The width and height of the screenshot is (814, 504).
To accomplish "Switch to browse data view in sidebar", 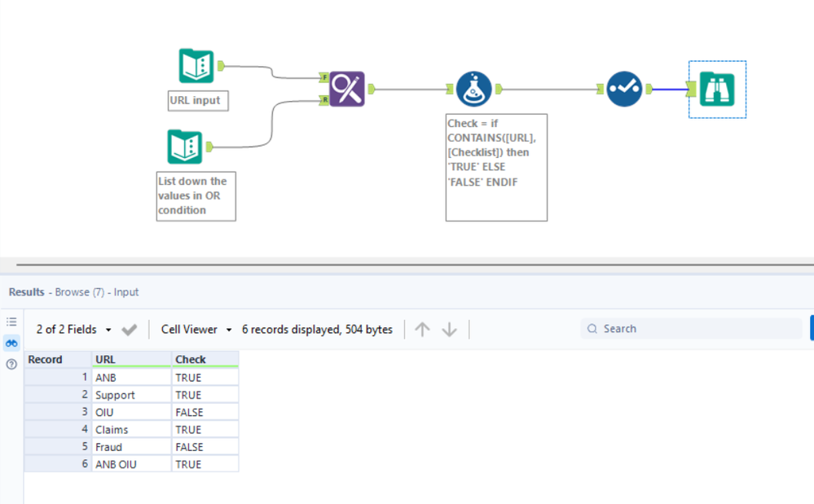I will coord(11,343).
